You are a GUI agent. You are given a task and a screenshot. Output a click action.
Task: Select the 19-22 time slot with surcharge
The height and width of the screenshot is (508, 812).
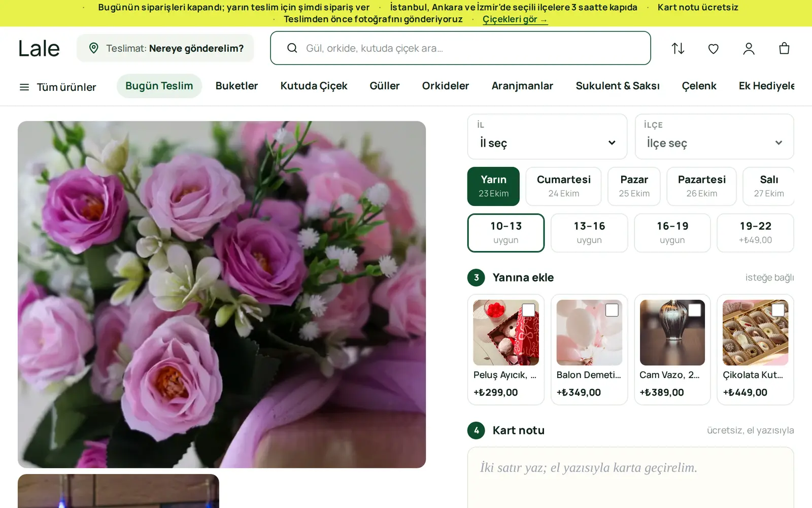click(x=756, y=232)
